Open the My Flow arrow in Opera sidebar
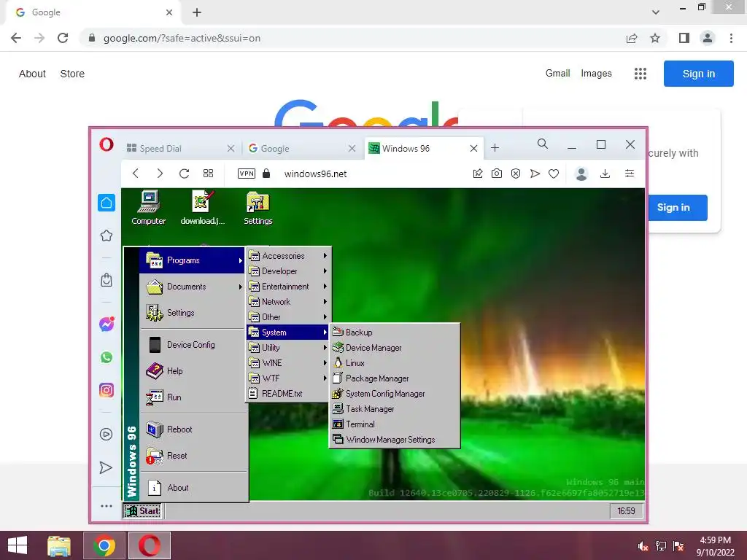The image size is (747, 560). pos(106,467)
